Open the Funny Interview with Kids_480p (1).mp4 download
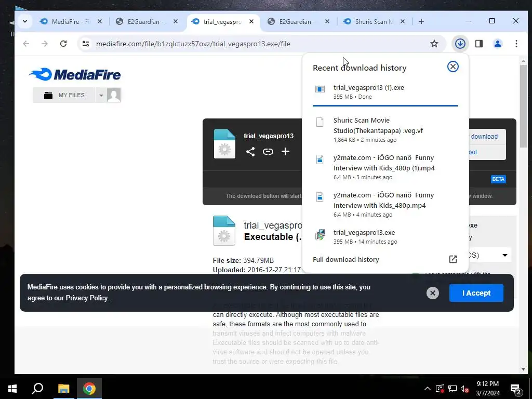The height and width of the screenshot is (399, 532). pos(385,167)
